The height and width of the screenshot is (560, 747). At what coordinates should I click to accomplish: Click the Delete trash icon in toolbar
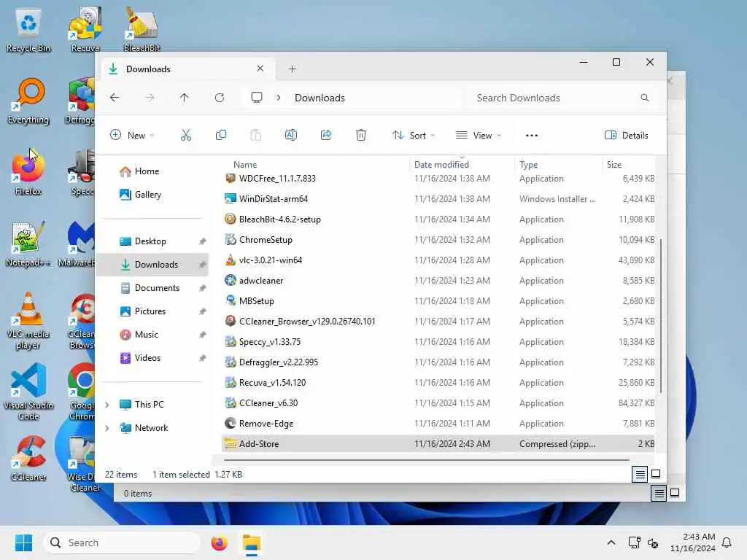(x=361, y=135)
